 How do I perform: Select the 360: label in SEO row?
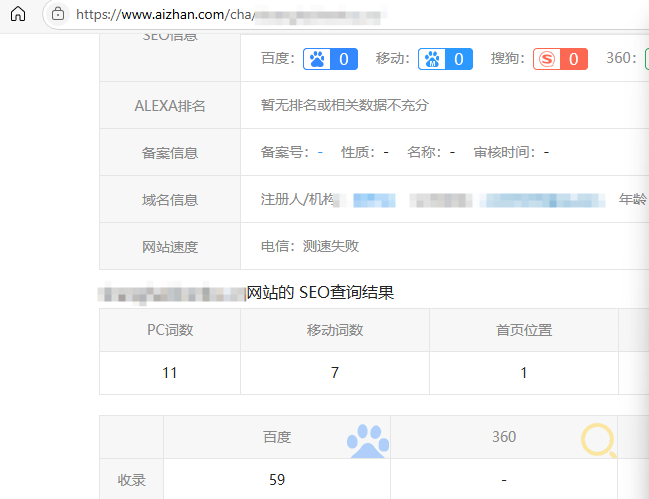coord(621,58)
